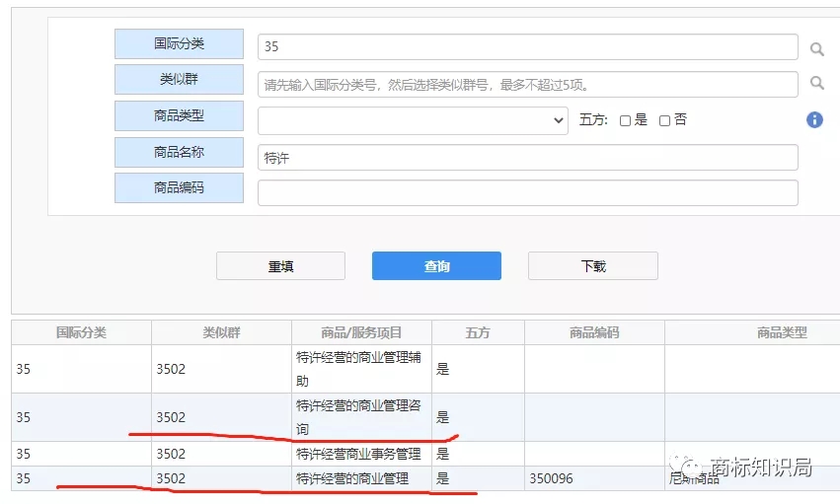Click the 重填 reset button
This screenshot has height=504, width=840.
coord(280,266)
